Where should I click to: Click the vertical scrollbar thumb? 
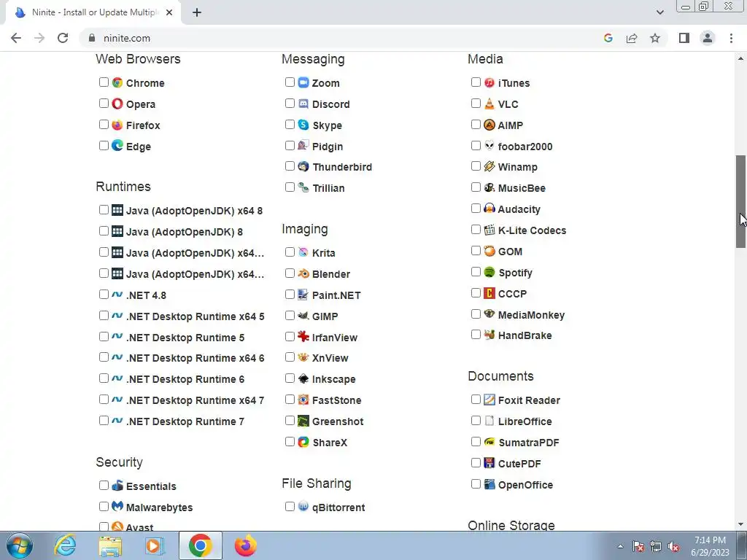(740, 201)
